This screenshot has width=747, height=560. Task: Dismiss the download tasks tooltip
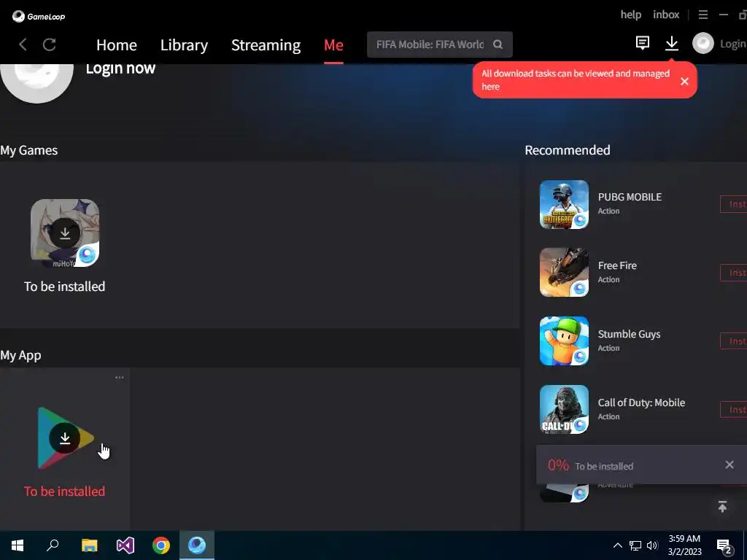click(684, 82)
